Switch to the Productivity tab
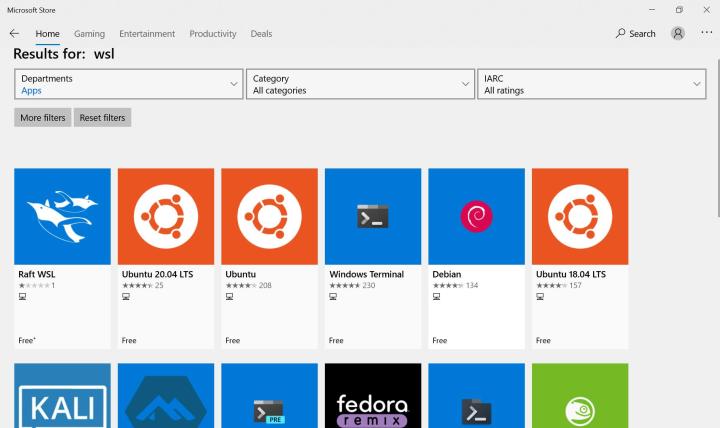This screenshot has width=720, height=428. (213, 34)
